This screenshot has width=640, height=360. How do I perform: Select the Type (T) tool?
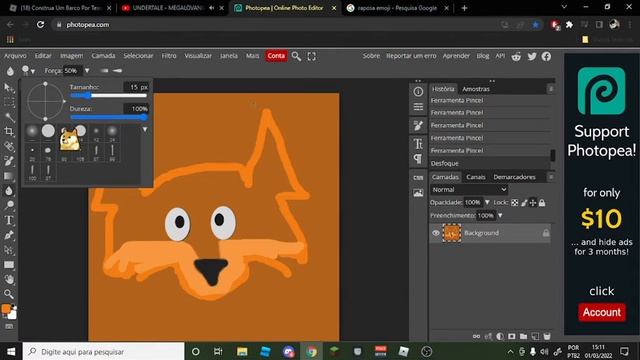click(x=9, y=220)
